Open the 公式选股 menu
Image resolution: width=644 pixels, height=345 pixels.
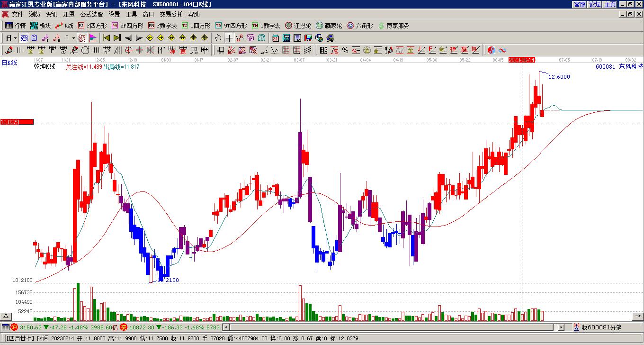[x=91, y=14]
